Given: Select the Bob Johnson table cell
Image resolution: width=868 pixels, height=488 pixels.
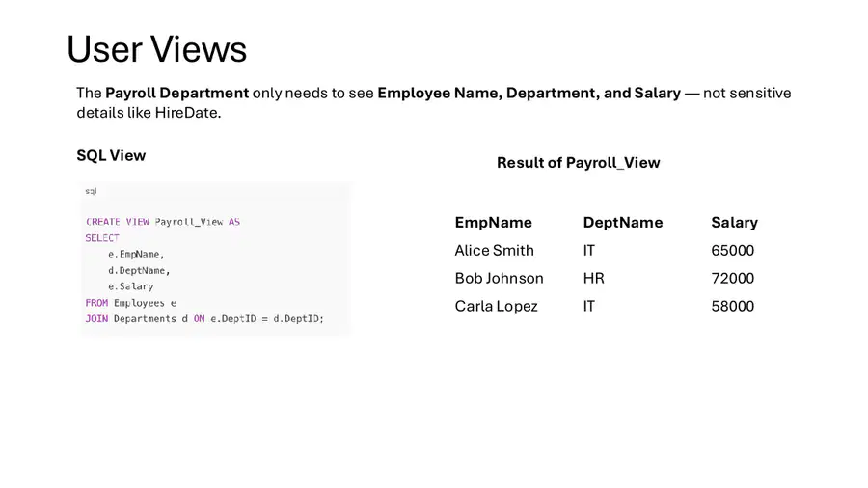Looking at the screenshot, I should point(499,278).
